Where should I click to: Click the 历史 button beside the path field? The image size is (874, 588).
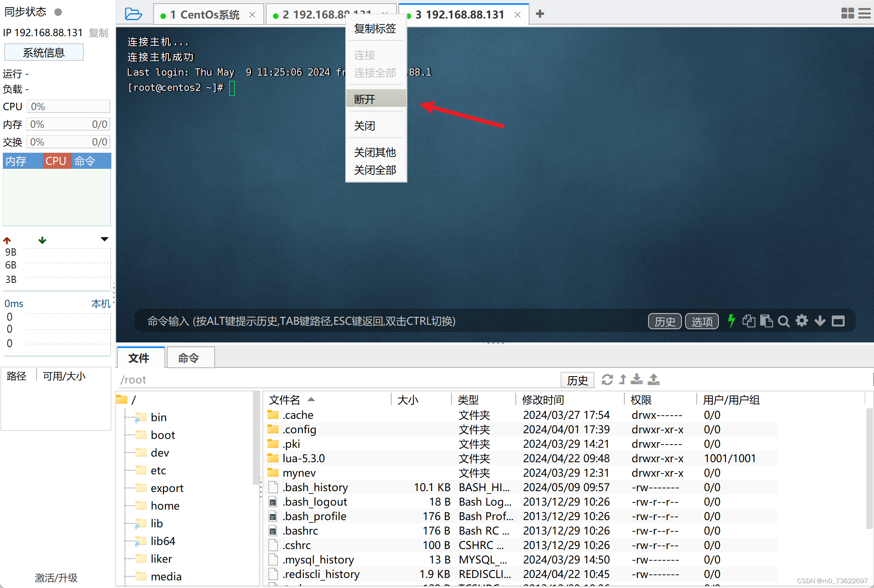pyautogui.click(x=577, y=380)
